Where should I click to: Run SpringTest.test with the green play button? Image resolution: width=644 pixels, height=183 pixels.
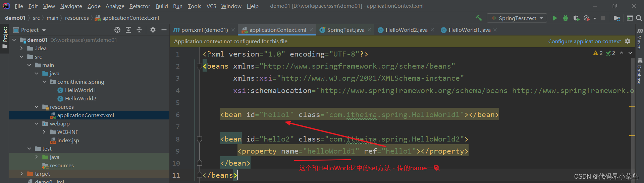click(x=555, y=18)
